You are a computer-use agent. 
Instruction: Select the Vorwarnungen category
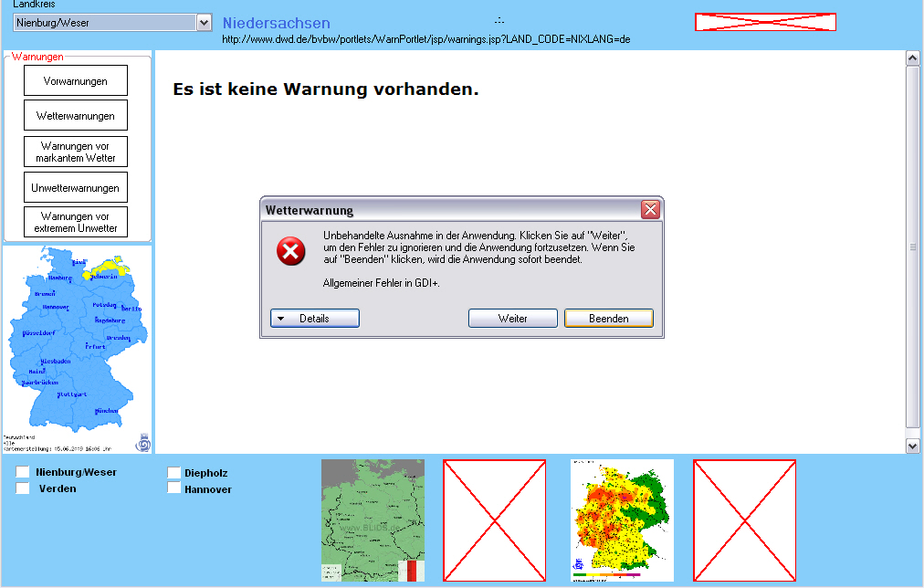pos(76,81)
